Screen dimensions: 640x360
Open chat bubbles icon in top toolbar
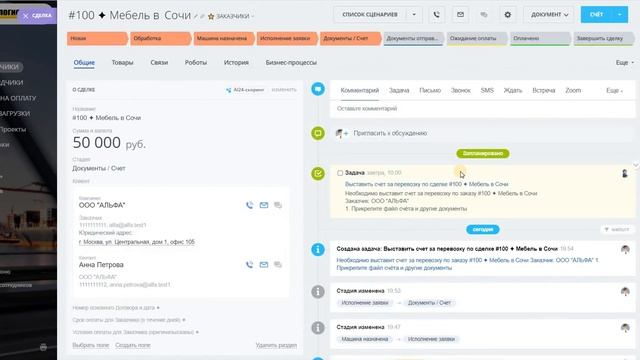pos(484,15)
